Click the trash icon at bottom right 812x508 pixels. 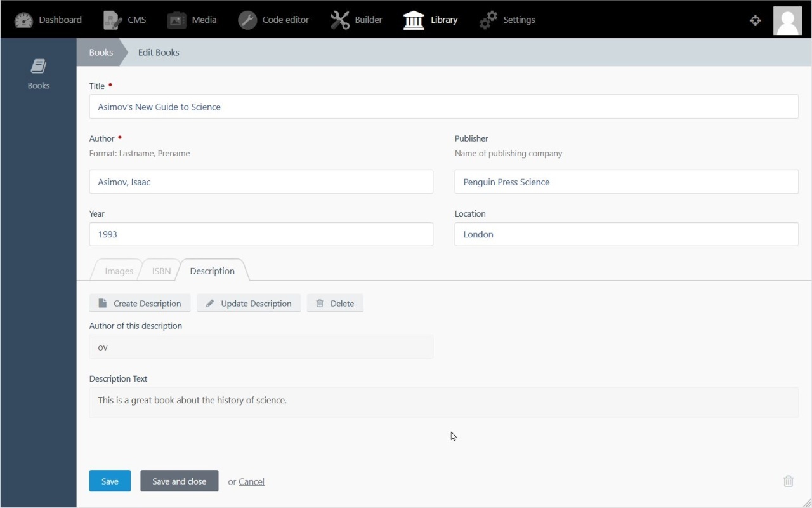tap(788, 481)
